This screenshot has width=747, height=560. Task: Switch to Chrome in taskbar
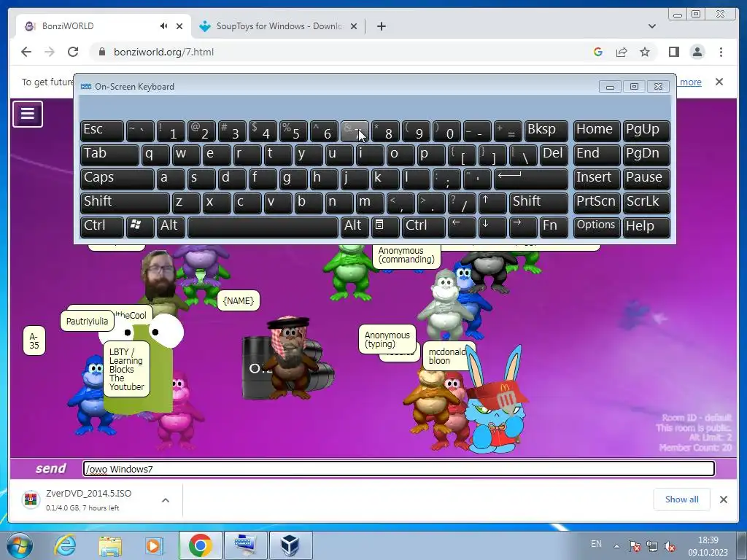[x=200, y=545]
